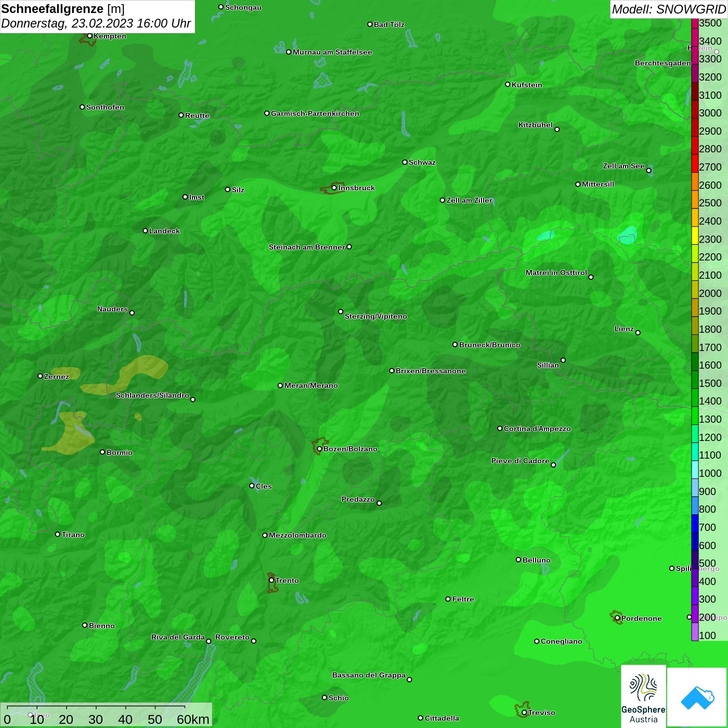The height and width of the screenshot is (728, 728).
Task: Click the 1000 m cyan legend swatch
Action: 695,470
